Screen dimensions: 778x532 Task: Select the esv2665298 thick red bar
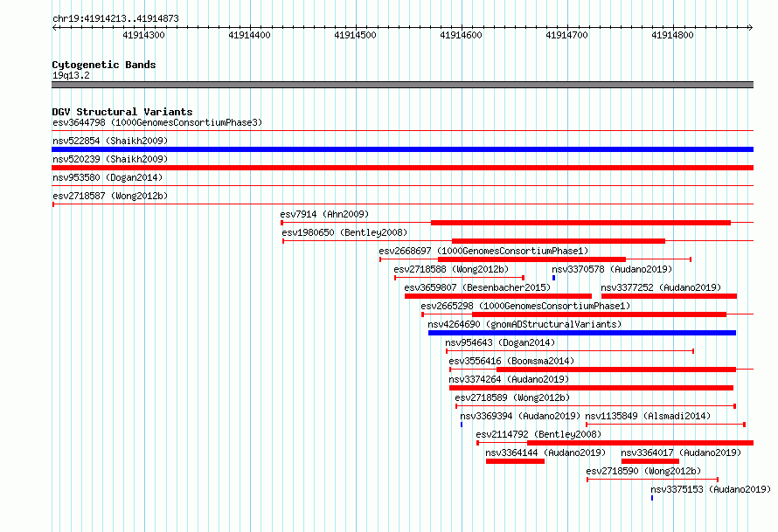(599, 314)
